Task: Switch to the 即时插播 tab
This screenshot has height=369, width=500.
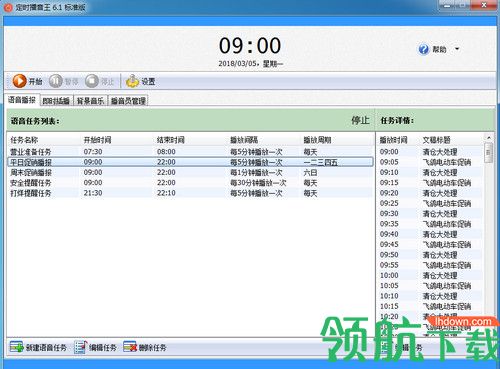Action: click(56, 101)
